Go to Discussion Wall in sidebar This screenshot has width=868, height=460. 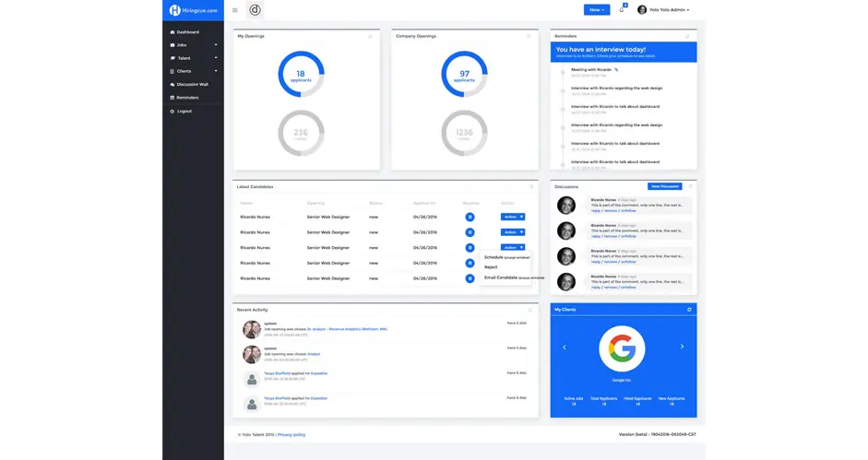pos(192,84)
